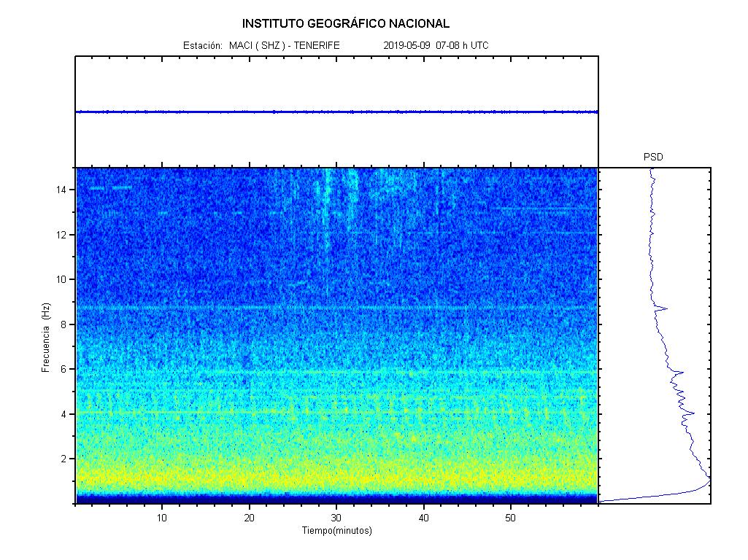Select the 10 minute tick on time axis
Viewport: 748px width, 560px height.
[162, 518]
